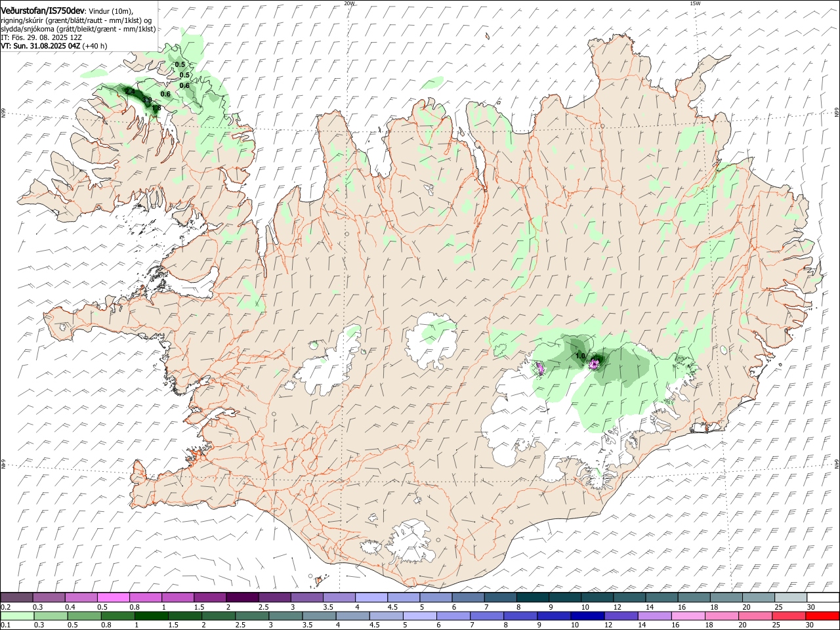The height and width of the screenshot is (630, 840).
Task: Click the white 30 snow legend swatch
Action: (x=823, y=597)
